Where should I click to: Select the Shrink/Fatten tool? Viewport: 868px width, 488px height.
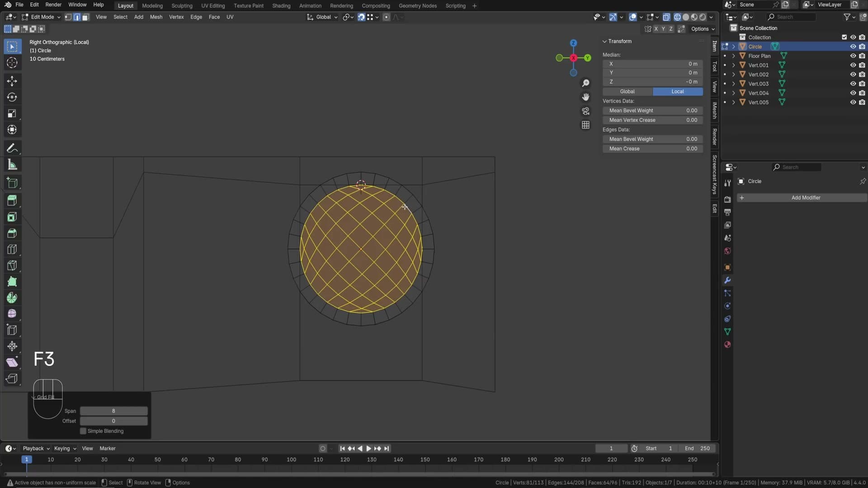click(x=12, y=346)
